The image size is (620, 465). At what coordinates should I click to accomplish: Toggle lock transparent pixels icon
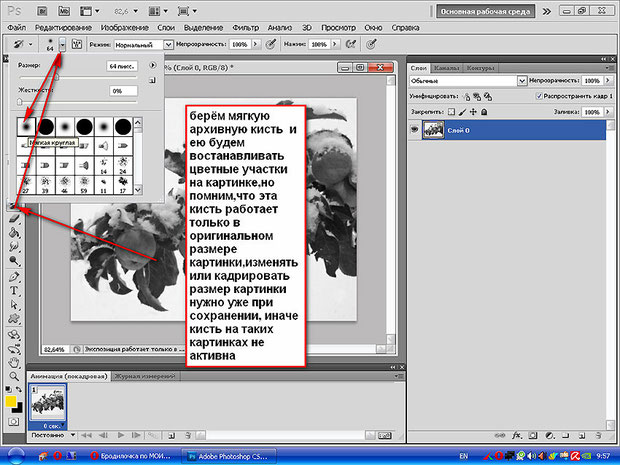point(451,112)
